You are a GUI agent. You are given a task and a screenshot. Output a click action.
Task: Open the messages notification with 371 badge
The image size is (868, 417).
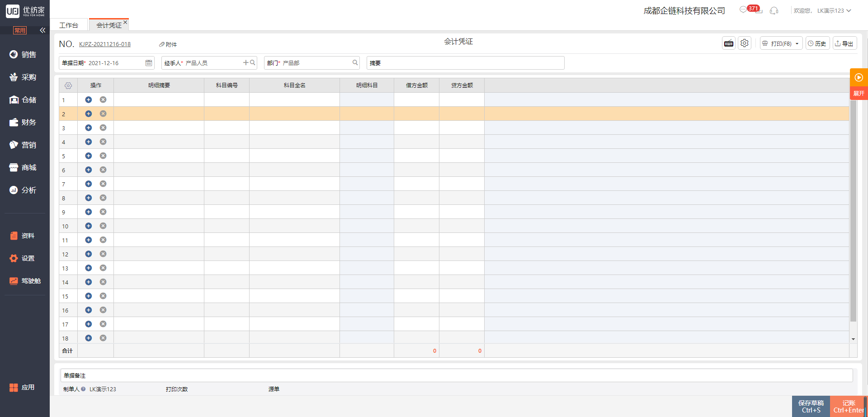click(x=744, y=9)
